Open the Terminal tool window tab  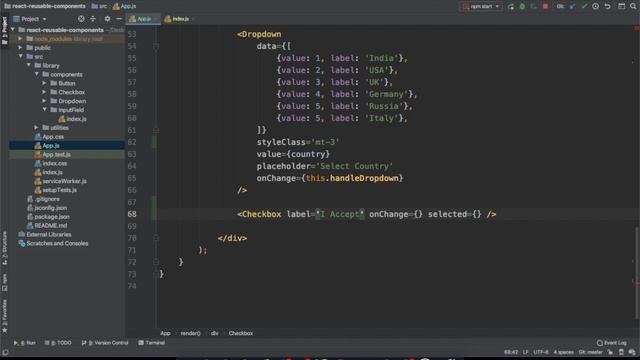pyautogui.click(x=151, y=343)
